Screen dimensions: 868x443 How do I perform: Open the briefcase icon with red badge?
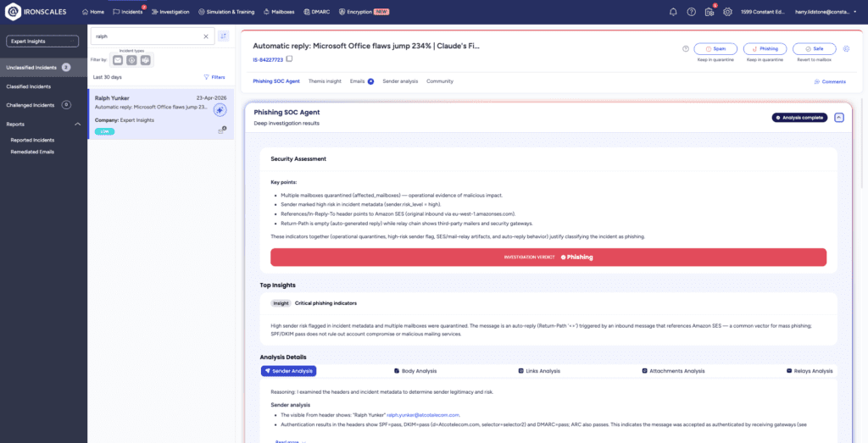click(709, 12)
